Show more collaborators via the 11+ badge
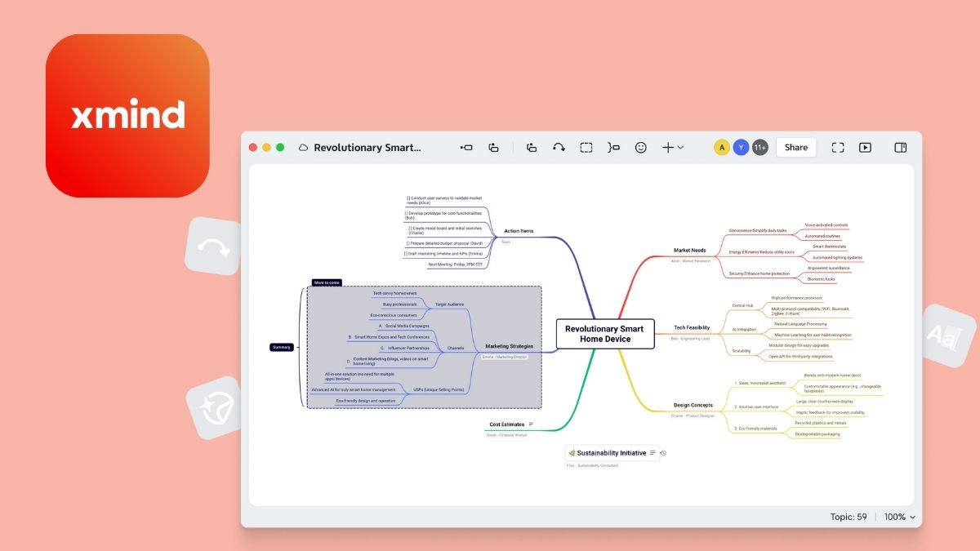This screenshot has height=551, width=980. coord(760,148)
